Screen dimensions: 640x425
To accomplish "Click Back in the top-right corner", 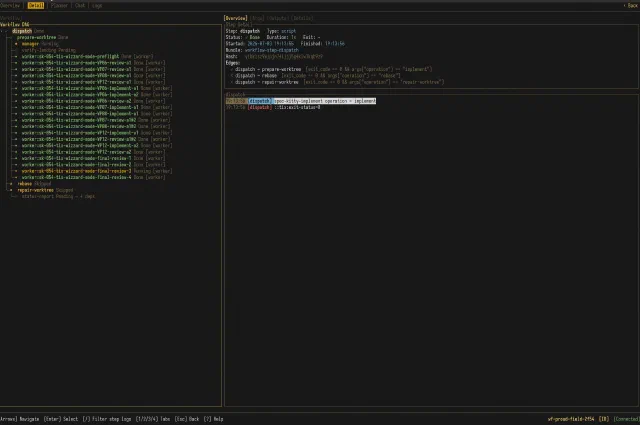I will click(x=631, y=6).
